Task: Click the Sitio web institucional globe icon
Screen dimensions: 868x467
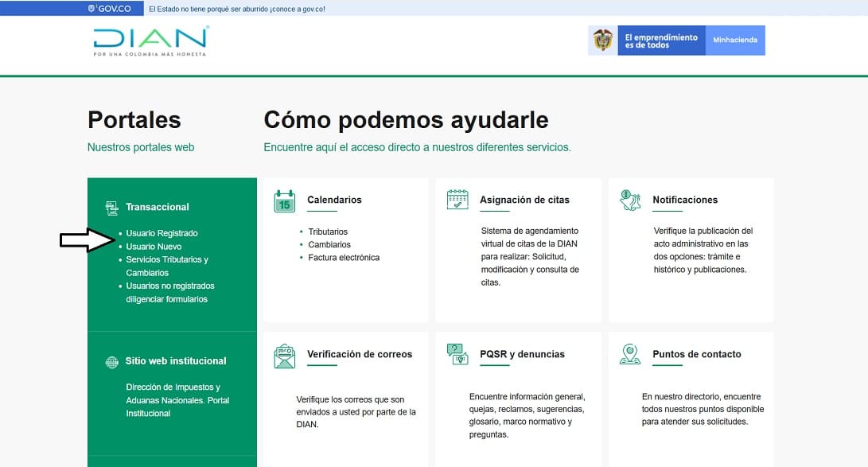Action: tap(111, 362)
